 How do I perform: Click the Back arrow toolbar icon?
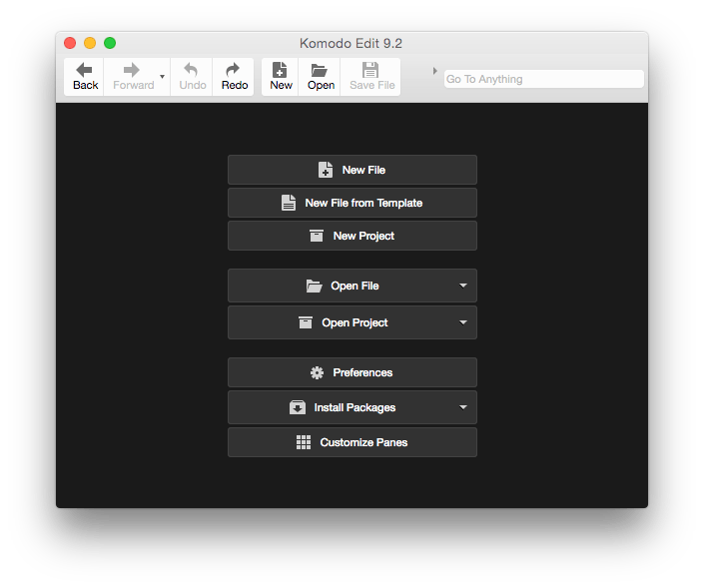point(84,70)
